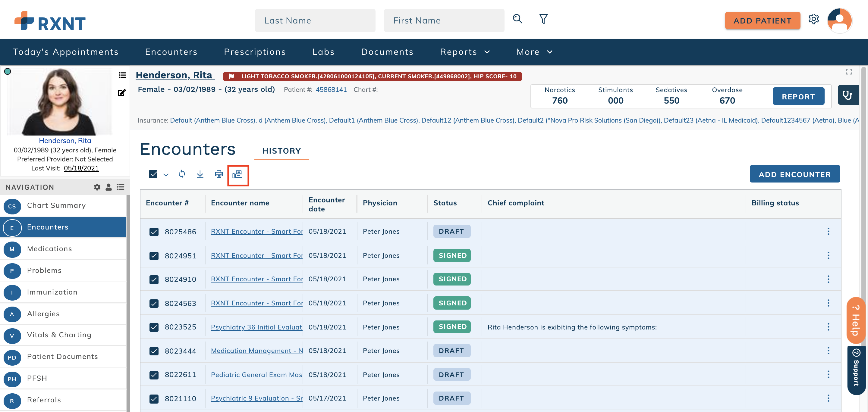Image resolution: width=868 pixels, height=412 pixels.
Task: Open the select-all chevron dropdown
Action: pyautogui.click(x=166, y=175)
